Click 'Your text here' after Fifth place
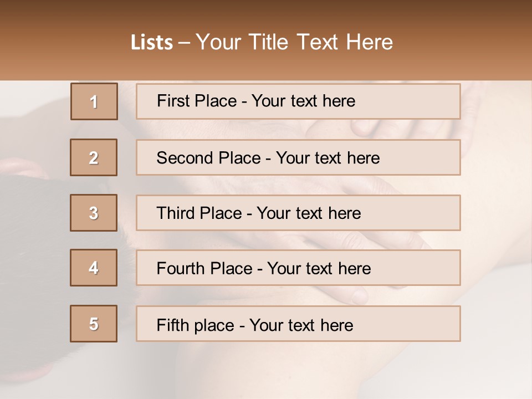Viewport: 532px width, 399px height. point(301,325)
